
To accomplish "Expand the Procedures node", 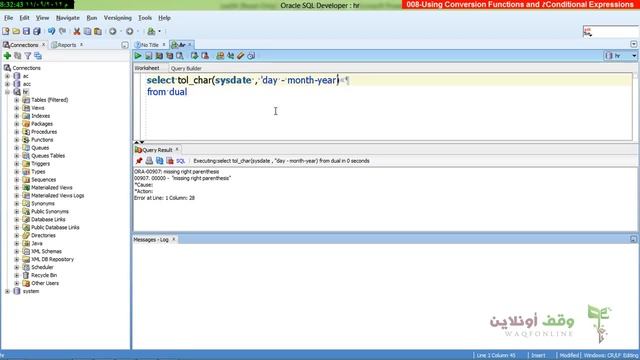I will pos(16,132).
